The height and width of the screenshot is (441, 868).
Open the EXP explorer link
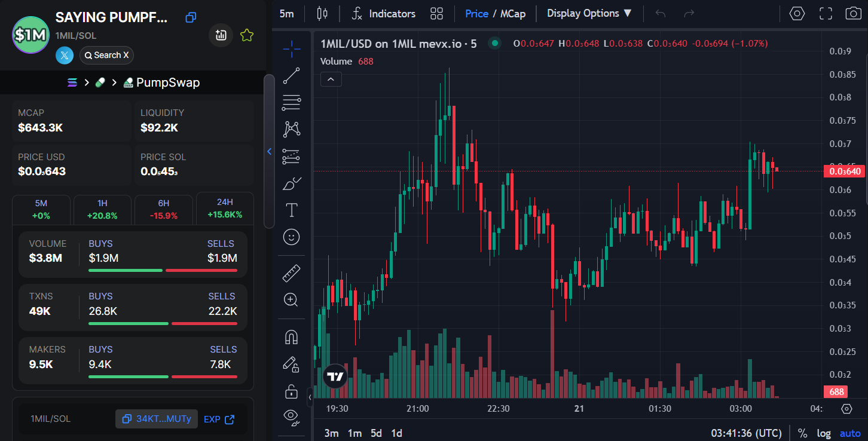click(x=219, y=419)
